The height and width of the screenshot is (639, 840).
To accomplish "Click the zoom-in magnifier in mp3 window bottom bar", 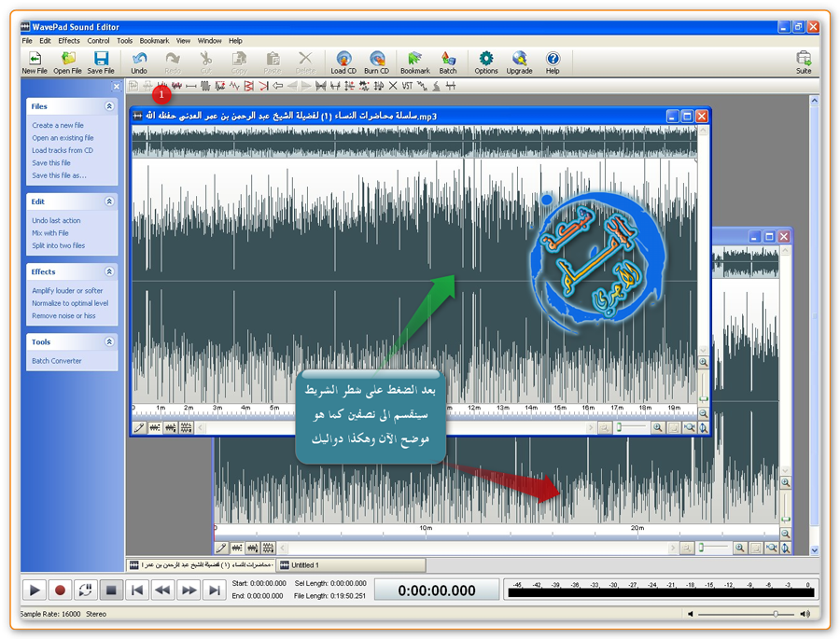I will [x=657, y=427].
